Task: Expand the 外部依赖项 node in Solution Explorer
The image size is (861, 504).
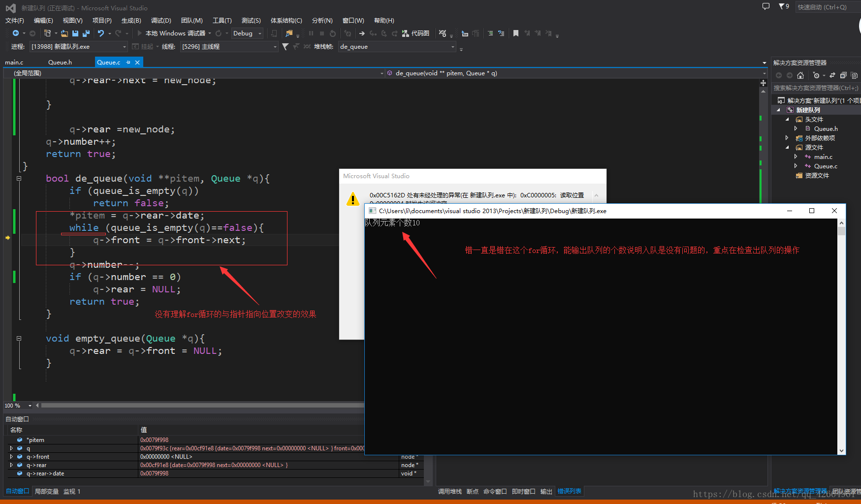Action: tap(787, 138)
